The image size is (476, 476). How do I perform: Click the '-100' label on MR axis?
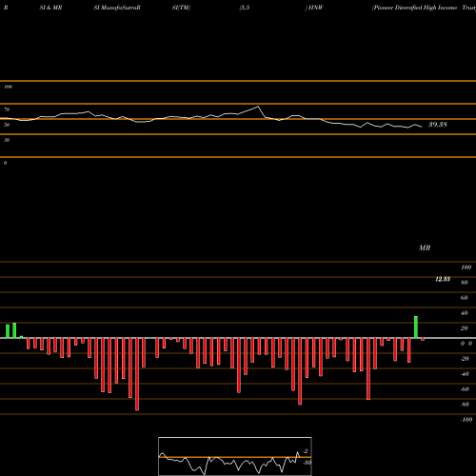point(466,420)
